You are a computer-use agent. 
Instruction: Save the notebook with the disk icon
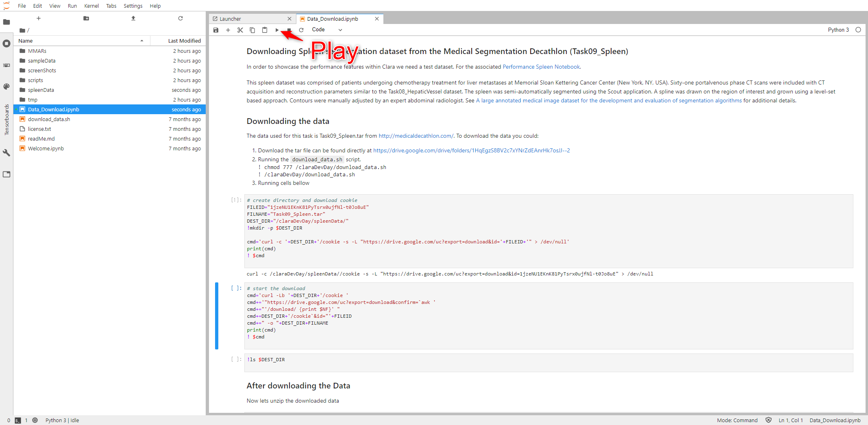coord(216,30)
